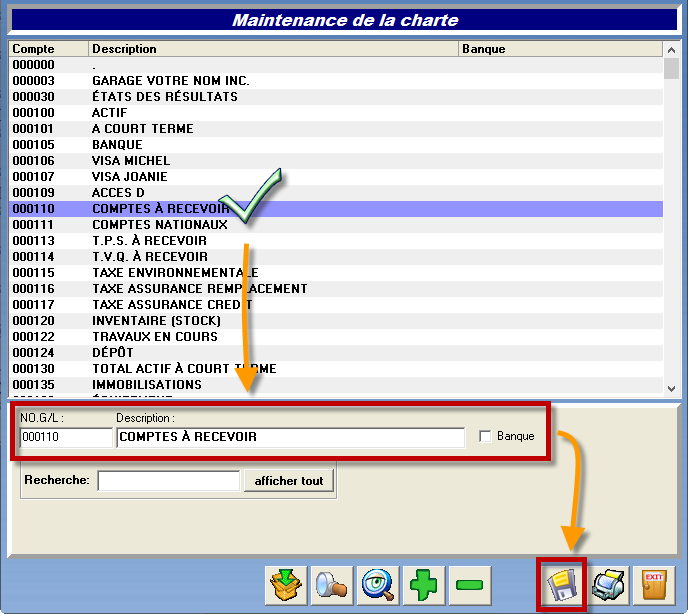Select row T.P.S. À RECEVOIR
This screenshot has width=688, height=614.
click(336, 241)
